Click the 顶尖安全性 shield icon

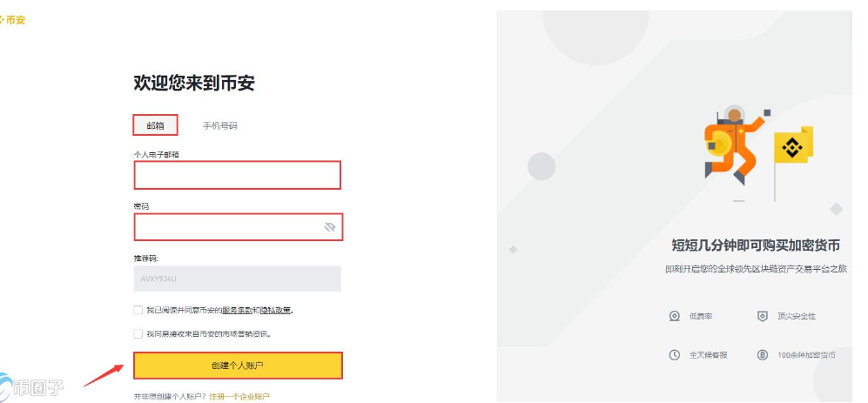(762, 316)
